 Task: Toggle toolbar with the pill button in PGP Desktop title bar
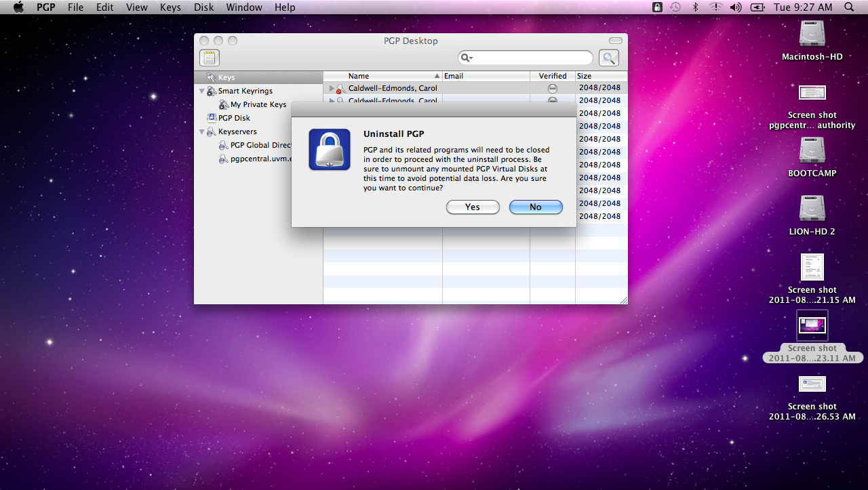[616, 41]
